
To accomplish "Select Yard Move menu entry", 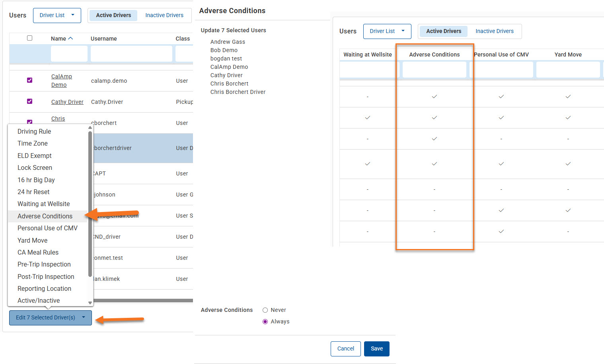I will (x=33, y=240).
